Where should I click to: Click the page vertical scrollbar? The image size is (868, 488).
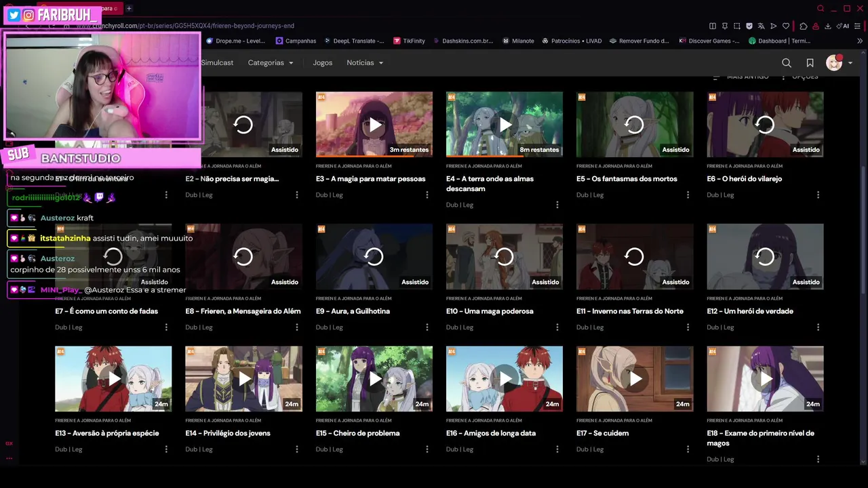[863, 230]
